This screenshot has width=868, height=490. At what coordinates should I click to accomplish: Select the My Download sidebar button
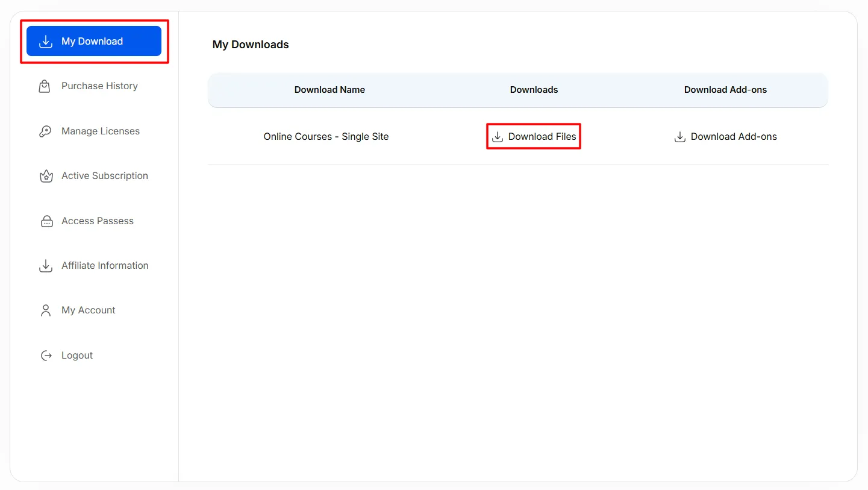(x=93, y=41)
